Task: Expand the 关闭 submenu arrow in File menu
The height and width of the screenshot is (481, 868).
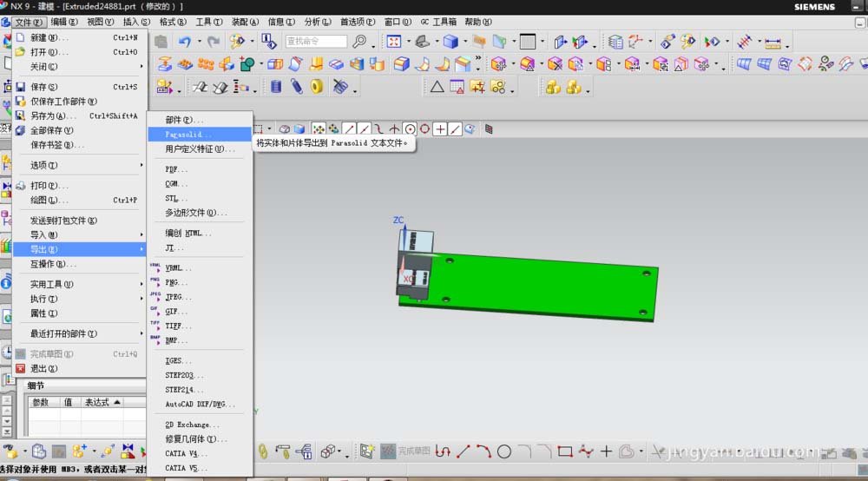Action: pyautogui.click(x=141, y=67)
